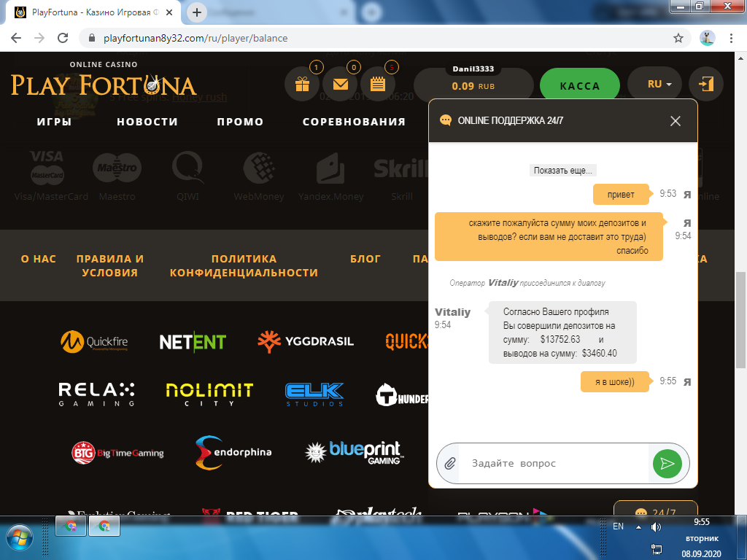Image resolution: width=747 pixels, height=560 pixels.
Task: Click the КАССА button
Action: point(579,86)
